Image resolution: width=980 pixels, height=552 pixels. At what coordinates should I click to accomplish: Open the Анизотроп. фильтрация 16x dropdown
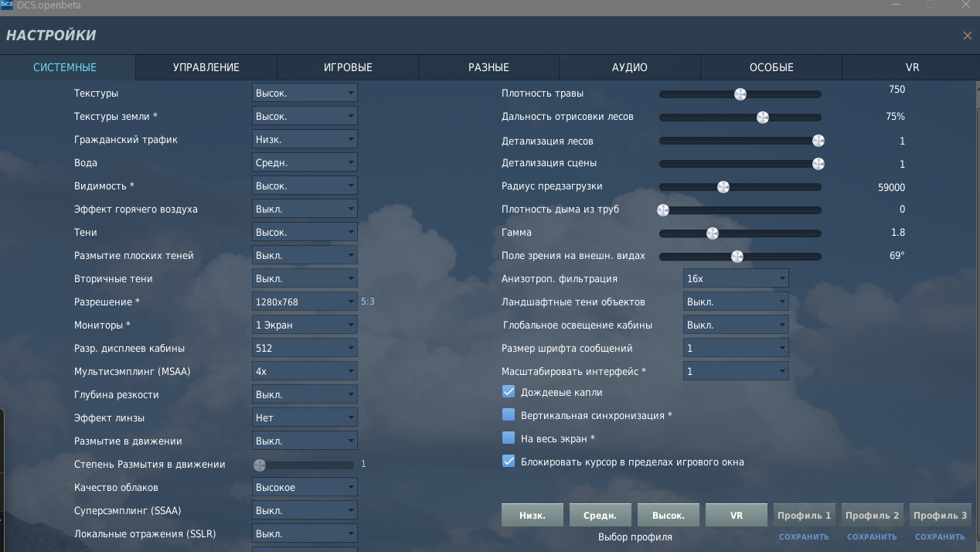(x=736, y=278)
